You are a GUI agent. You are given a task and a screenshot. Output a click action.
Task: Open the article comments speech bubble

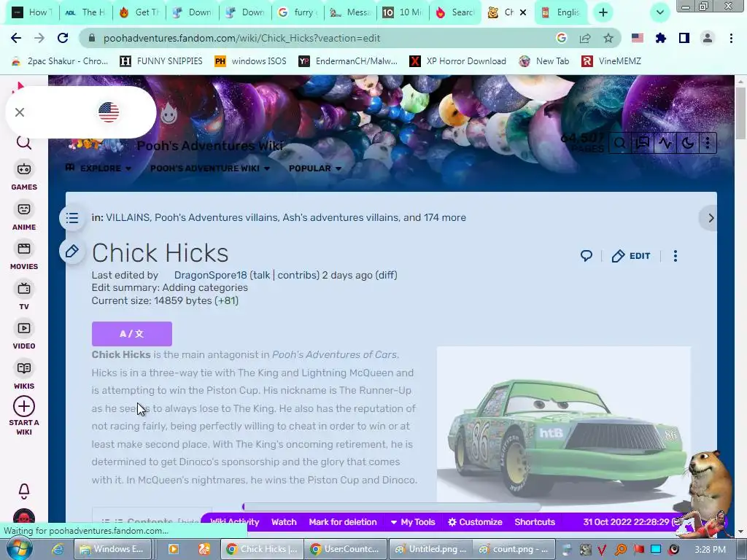tap(586, 256)
